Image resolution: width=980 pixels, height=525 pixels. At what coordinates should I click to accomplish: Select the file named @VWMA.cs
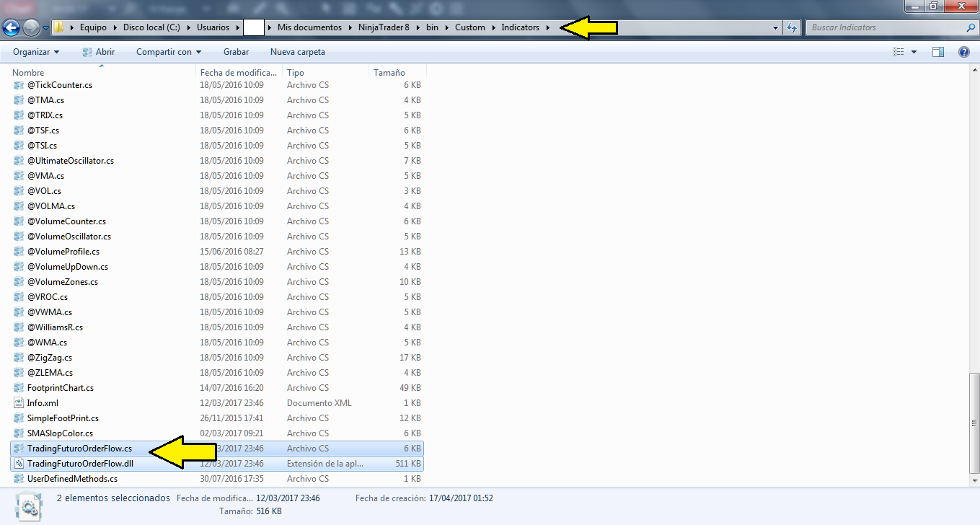[x=50, y=312]
